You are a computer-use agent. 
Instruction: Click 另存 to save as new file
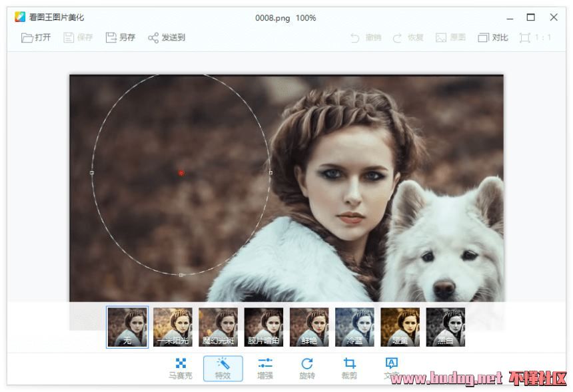[x=121, y=37]
